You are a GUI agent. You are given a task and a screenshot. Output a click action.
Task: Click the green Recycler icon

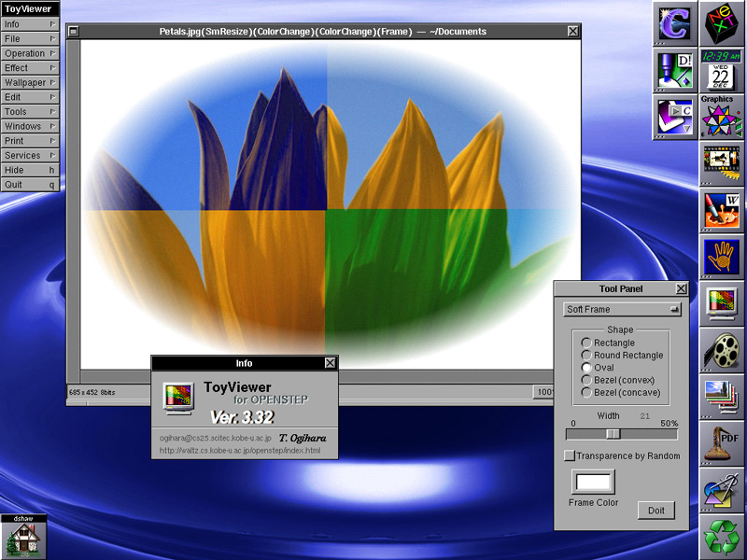pos(722,537)
